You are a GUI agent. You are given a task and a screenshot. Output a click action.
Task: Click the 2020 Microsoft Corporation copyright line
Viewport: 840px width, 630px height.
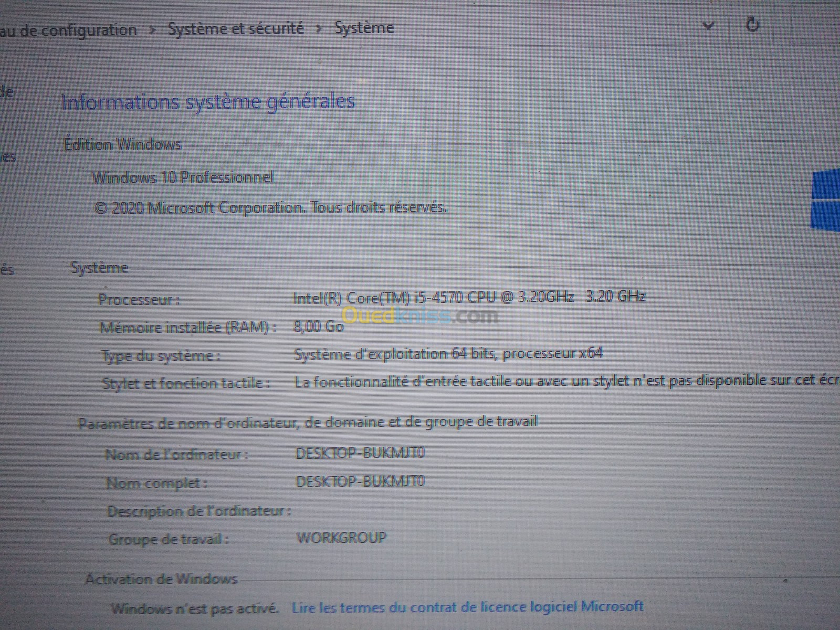coord(271,208)
